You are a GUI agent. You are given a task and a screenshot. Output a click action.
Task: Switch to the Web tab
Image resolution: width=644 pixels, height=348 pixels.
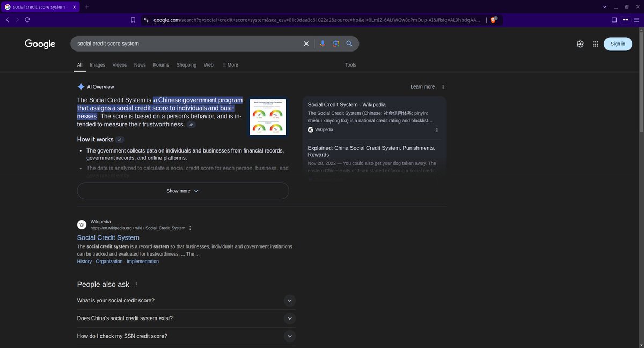(x=209, y=65)
